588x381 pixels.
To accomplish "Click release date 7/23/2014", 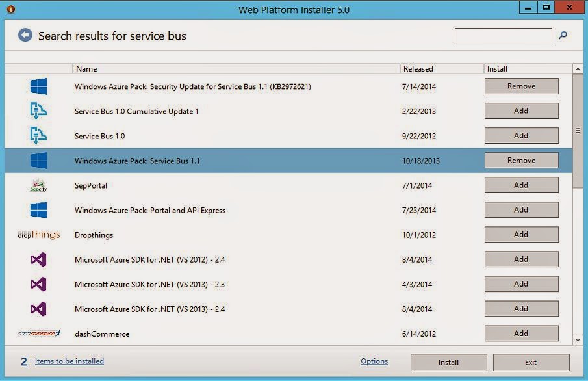I will pos(419,211).
